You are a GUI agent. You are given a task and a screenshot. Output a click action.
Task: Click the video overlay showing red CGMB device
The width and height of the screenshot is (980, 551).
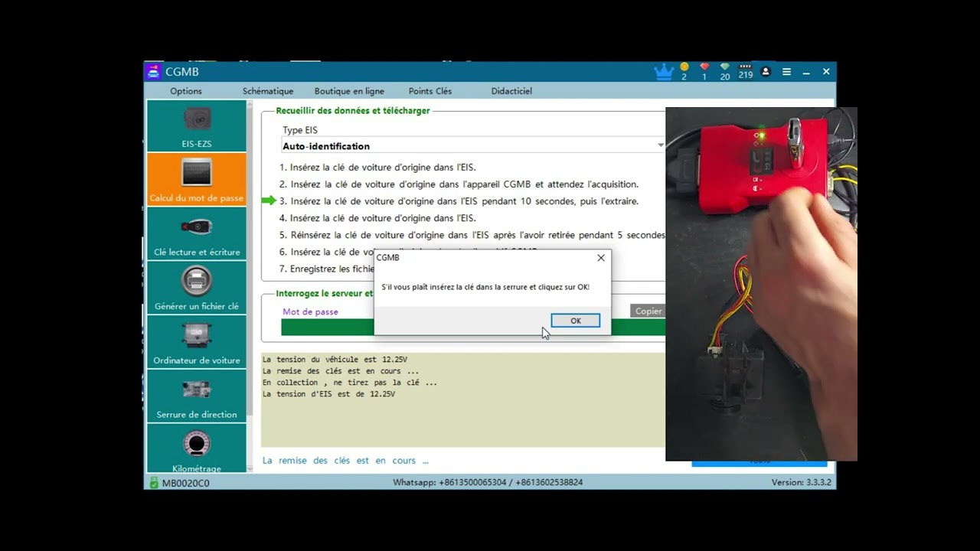click(x=761, y=284)
